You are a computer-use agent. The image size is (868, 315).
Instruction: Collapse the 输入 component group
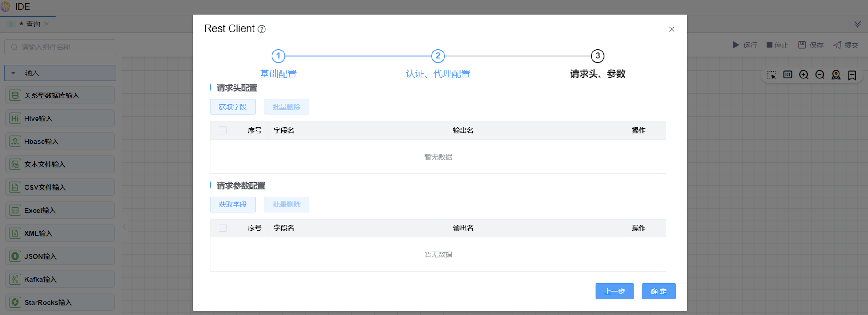click(13, 73)
